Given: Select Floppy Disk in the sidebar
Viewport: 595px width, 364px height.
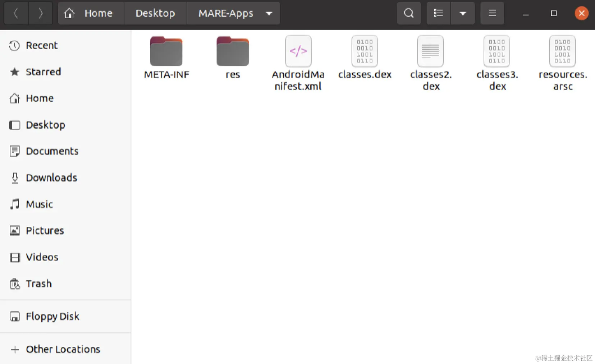Looking at the screenshot, I should pos(65,317).
